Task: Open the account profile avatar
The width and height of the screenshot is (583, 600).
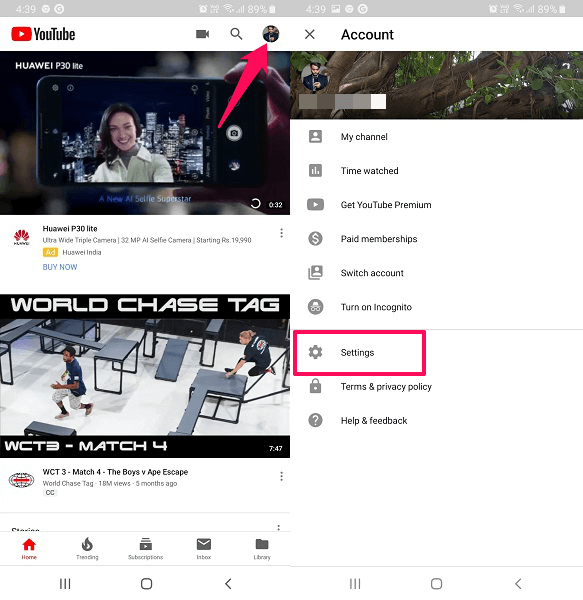Action: [270, 34]
